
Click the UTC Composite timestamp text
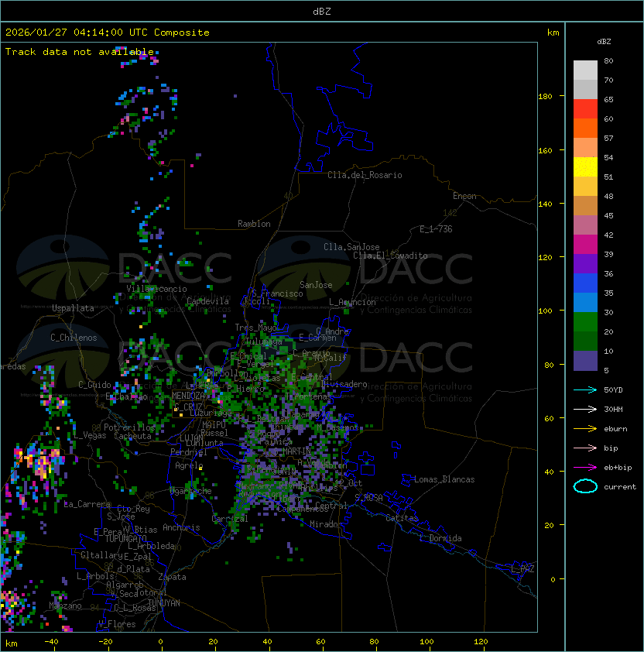tap(108, 33)
